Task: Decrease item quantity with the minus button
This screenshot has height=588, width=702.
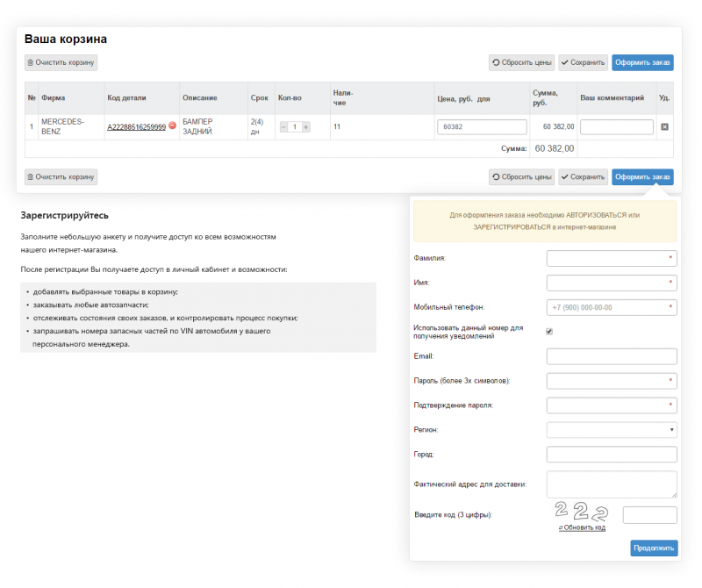Action: [x=283, y=127]
